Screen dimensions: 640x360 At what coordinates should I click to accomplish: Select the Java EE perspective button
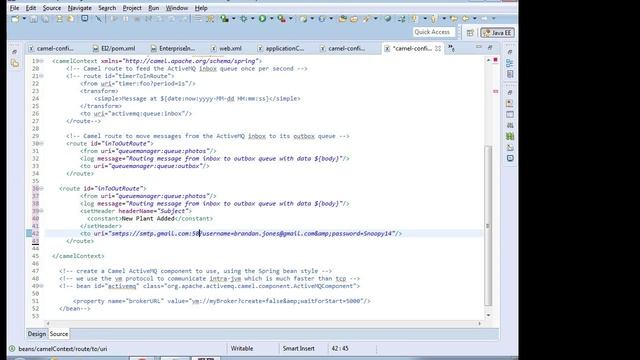coord(497,33)
